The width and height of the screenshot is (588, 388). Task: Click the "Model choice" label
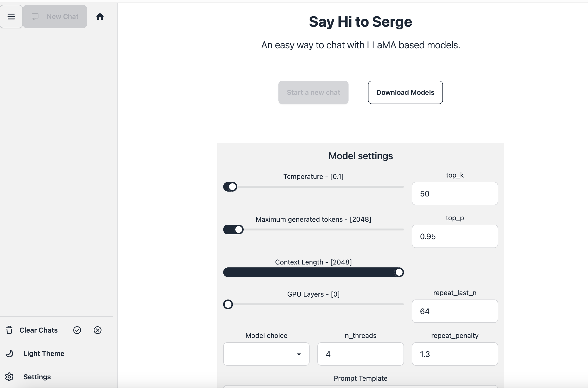[266, 336]
